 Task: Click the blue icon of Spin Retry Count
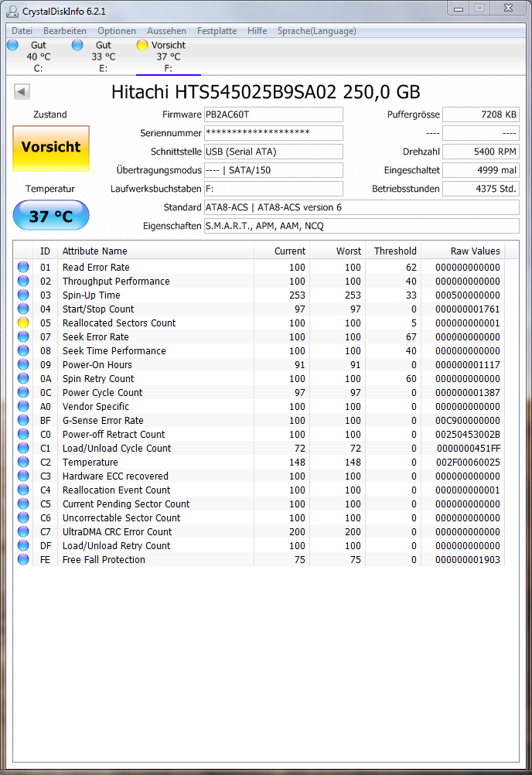[x=23, y=378]
